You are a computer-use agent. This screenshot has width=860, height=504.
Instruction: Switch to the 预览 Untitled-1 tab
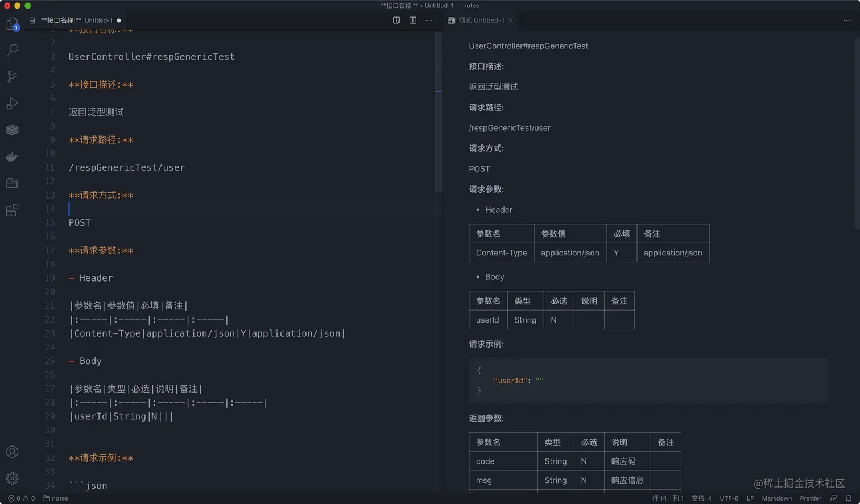point(481,20)
